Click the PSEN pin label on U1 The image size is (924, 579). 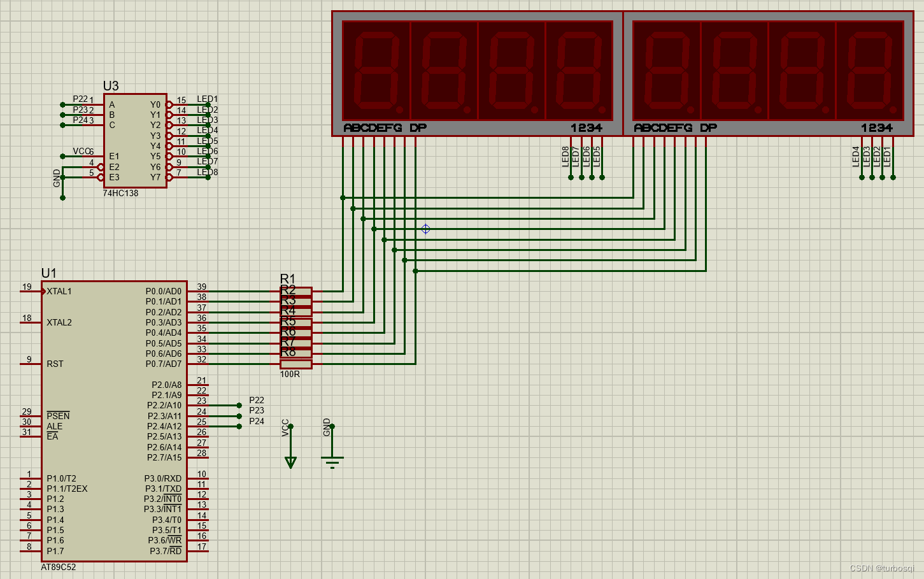58,416
